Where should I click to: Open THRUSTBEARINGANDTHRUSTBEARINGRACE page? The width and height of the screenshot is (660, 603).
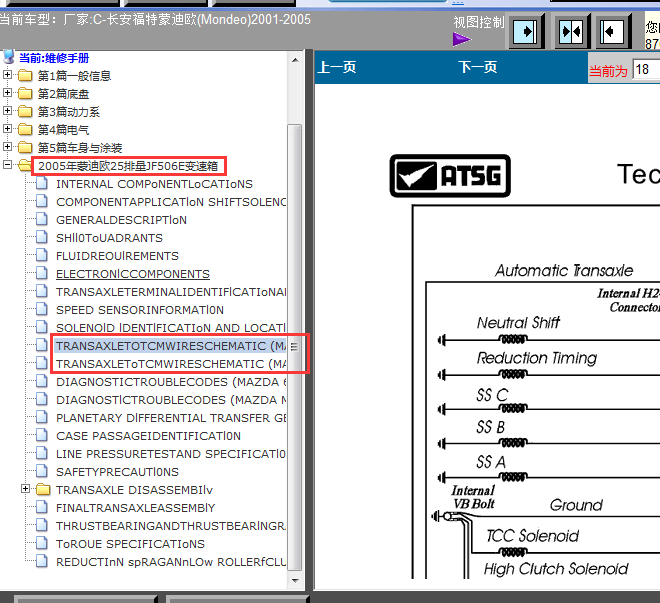coord(171,526)
